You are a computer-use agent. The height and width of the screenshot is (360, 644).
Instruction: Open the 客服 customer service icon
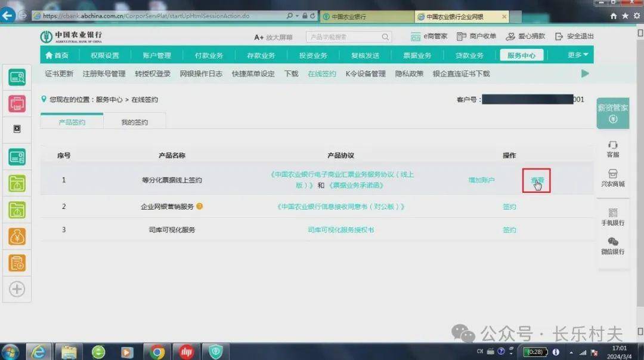[613, 149]
